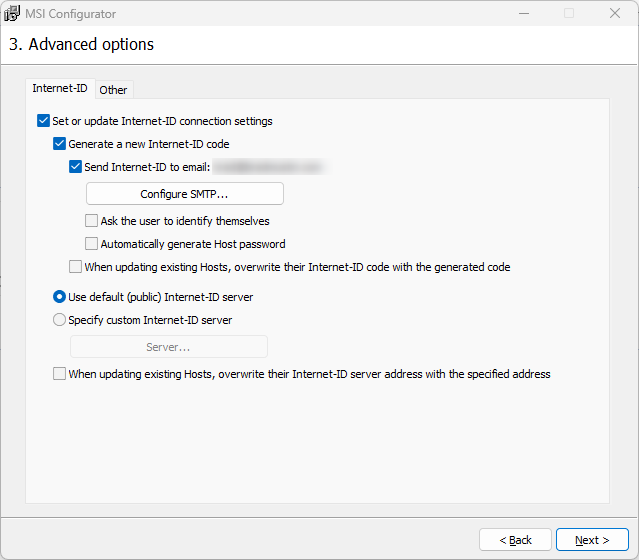639x560 pixels.
Task: Check Automatically generate Host password
Action: [x=92, y=244]
